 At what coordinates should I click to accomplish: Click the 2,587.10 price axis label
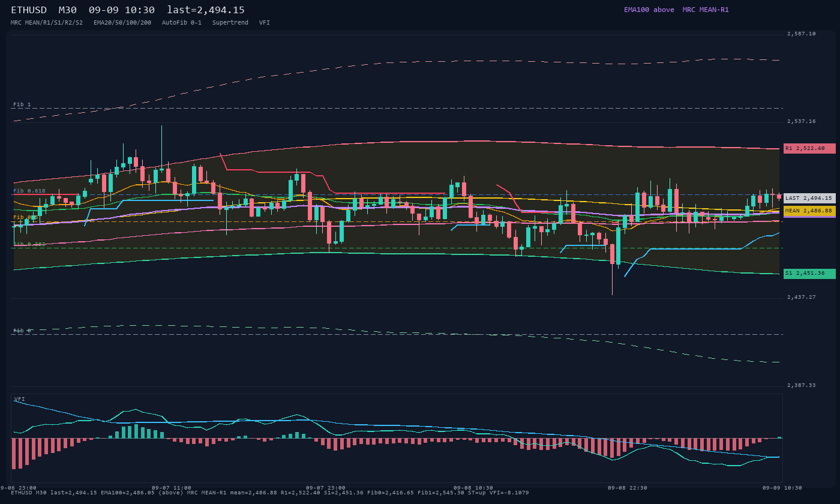point(801,34)
